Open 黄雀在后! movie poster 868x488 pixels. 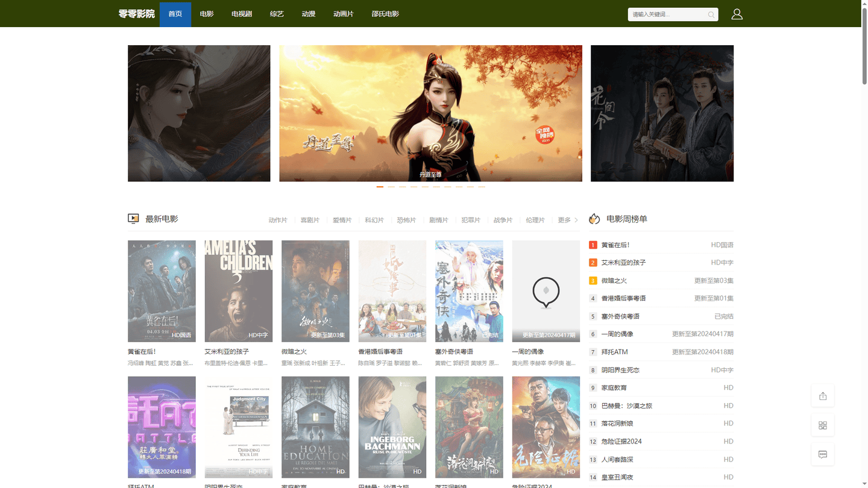pos(162,291)
